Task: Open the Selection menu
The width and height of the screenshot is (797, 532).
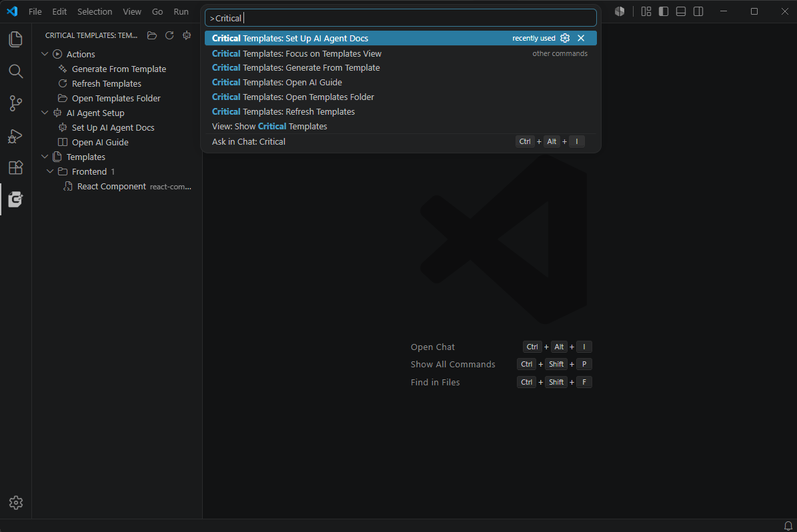Action: click(95, 11)
